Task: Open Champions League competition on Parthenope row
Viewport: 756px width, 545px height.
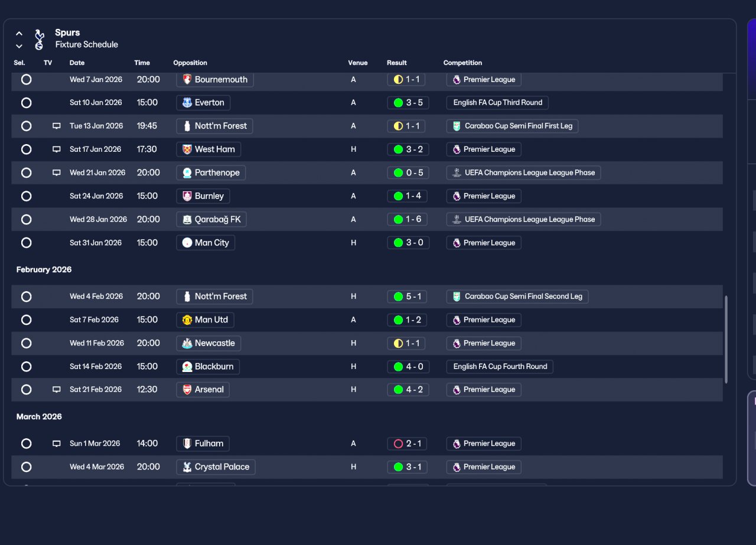Action: (x=524, y=173)
